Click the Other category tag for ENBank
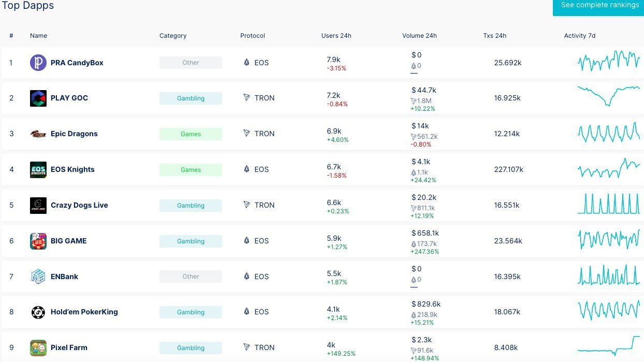The height and width of the screenshot is (362, 644). [191, 277]
